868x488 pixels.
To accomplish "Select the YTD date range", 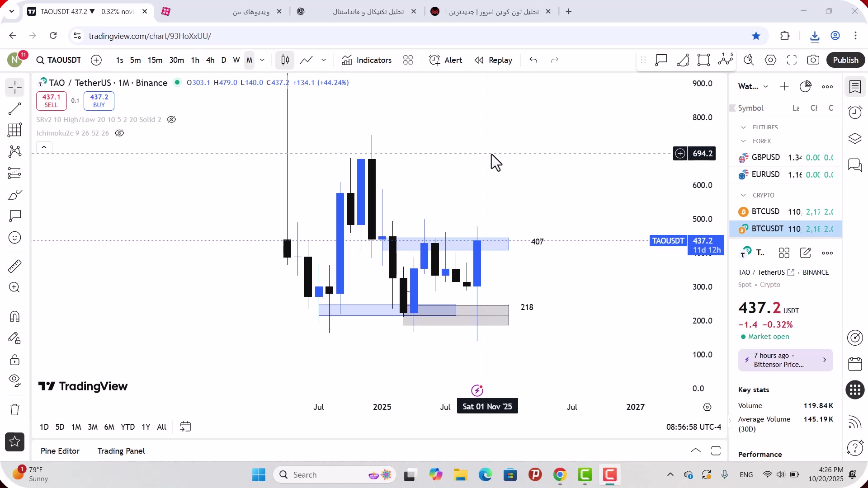I will 127,427.
